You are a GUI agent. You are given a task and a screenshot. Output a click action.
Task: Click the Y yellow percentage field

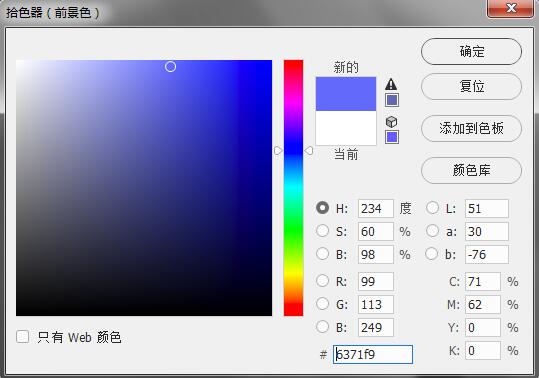(483, 327)
